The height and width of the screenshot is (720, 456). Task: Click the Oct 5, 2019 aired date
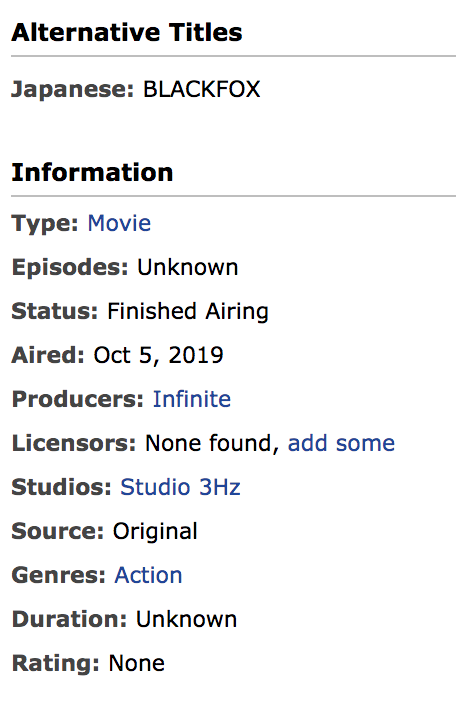tap(158, 355)
